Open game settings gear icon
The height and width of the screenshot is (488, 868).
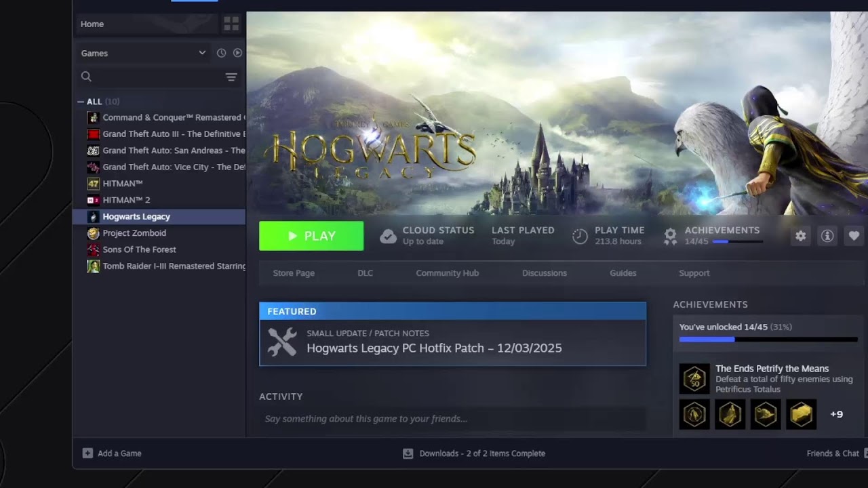tap(801, 236)
